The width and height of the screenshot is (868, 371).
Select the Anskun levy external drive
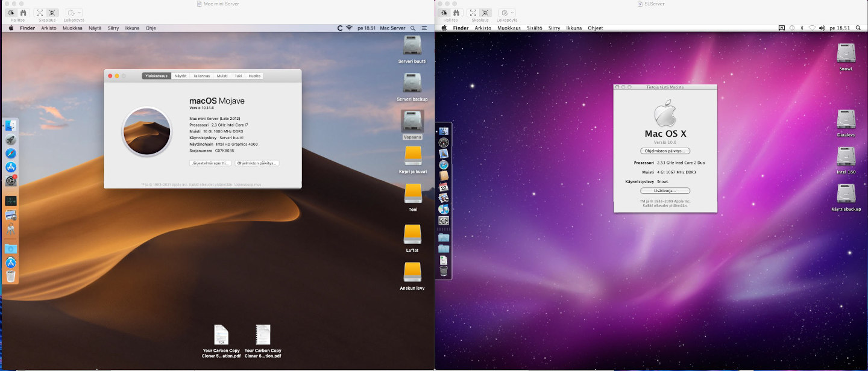point(413,272)
